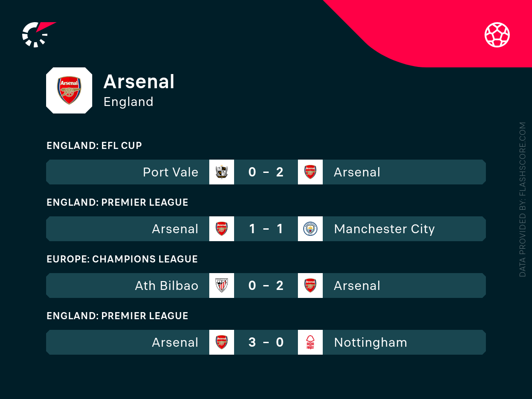Image resolution: width=532 pixels, height=399 pixels.
Task: Click the 1 - 1 score
Action: click(x=266, y=229)
